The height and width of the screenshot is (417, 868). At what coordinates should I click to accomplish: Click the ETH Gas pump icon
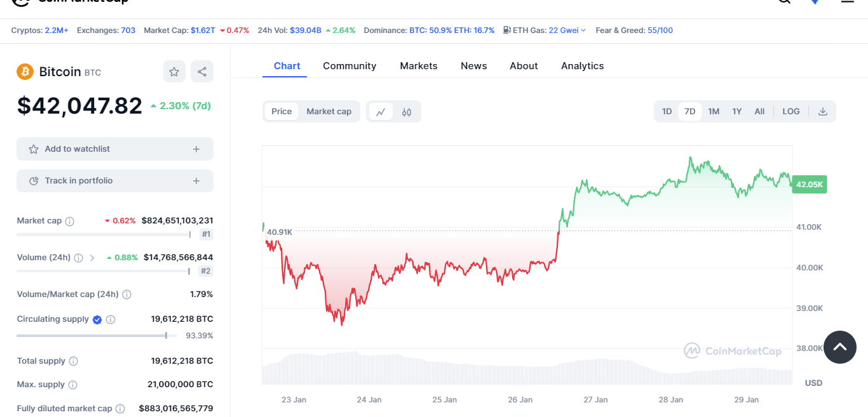coord(507,30)
